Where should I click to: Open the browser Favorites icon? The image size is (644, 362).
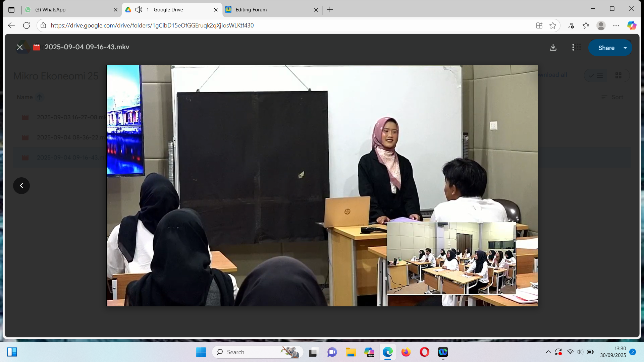point(586,25)
